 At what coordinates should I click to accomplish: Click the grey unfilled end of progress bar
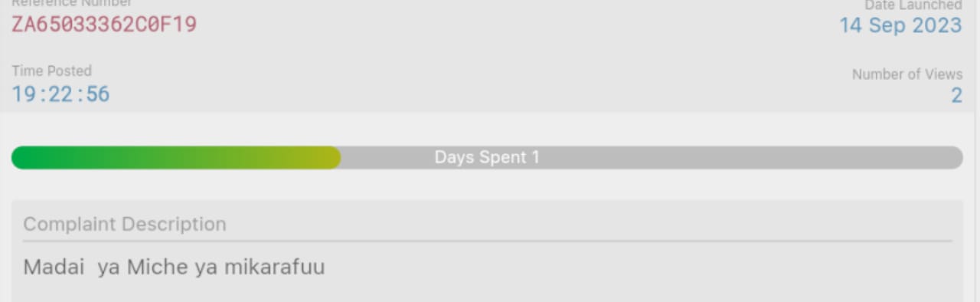coord(842,157)
